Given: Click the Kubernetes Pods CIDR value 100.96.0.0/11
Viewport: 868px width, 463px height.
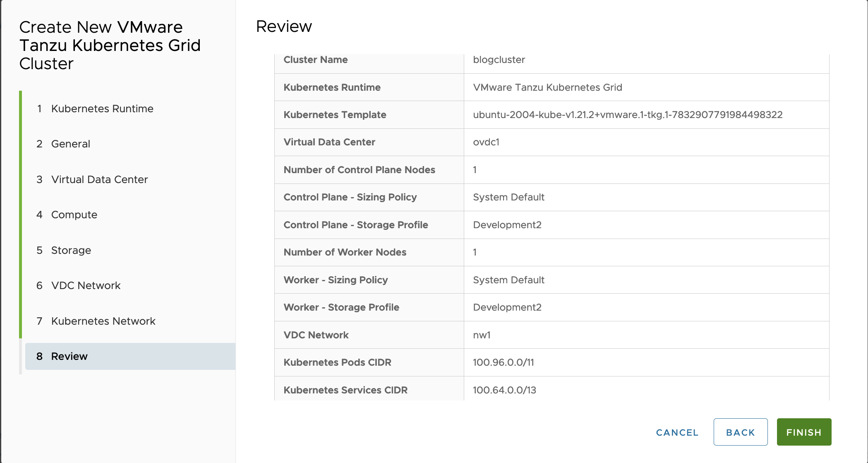Looking at the screenshot, I should [503, 362].
